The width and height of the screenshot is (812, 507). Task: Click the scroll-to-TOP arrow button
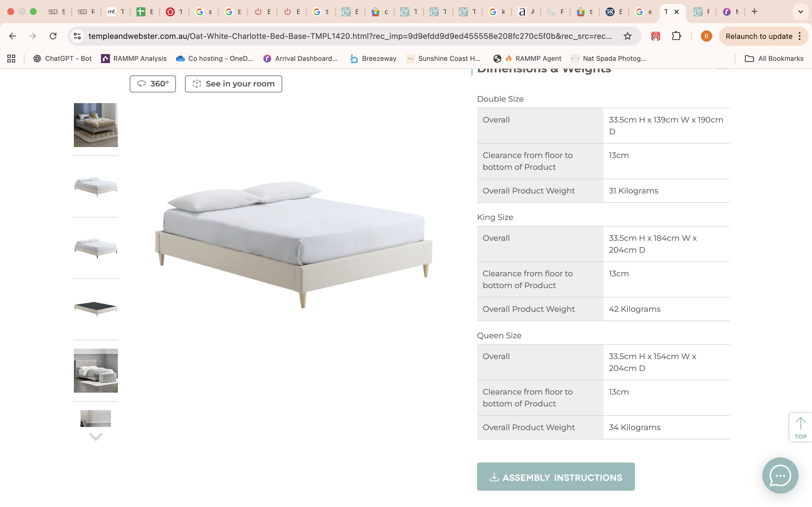coord(800,427)
